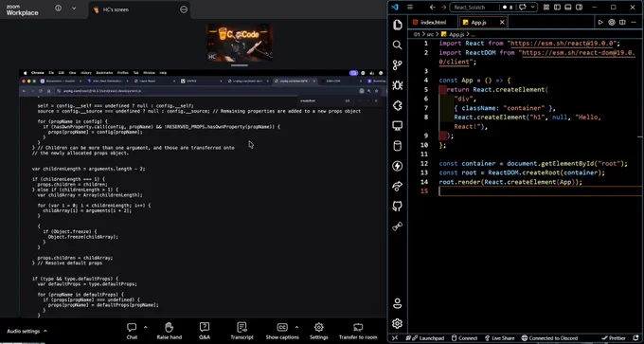Click Transfer to room in Zoom
Screen dimensions: 644x344
358,331
